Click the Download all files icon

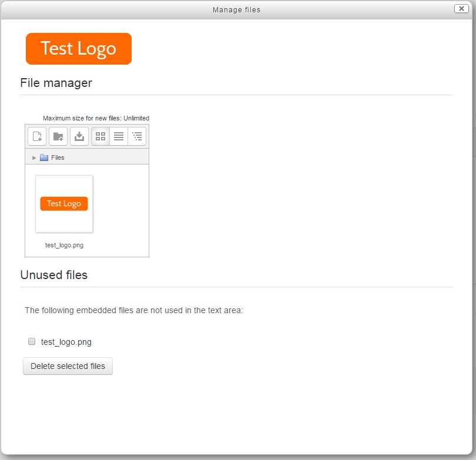[79, 136]
